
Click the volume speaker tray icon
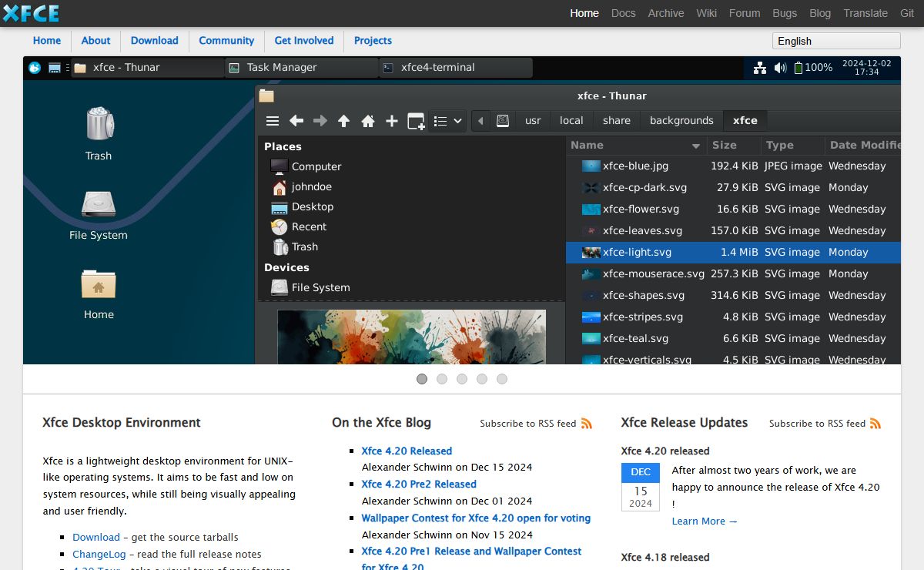pyautogui.click(x=780, y=68)
